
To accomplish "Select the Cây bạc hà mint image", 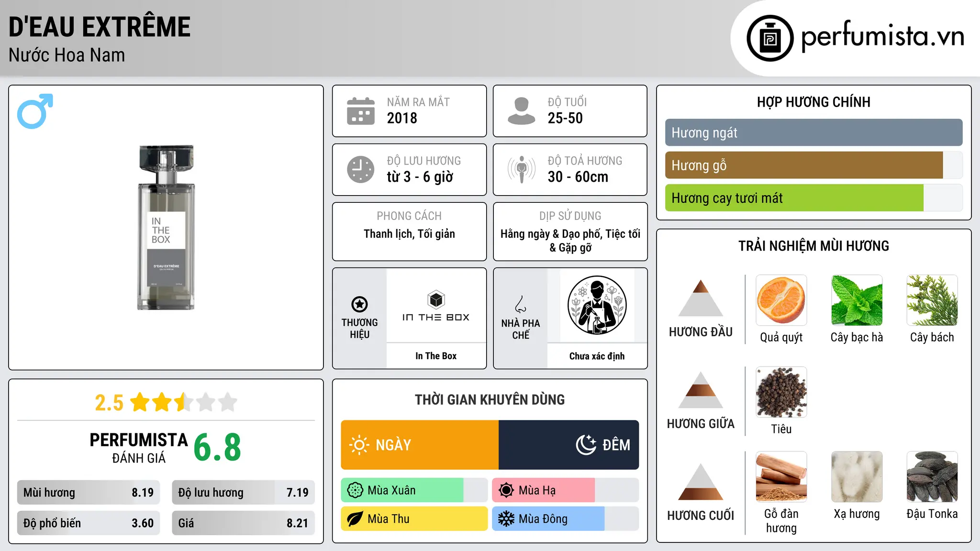I will click(x=857, y=300).
